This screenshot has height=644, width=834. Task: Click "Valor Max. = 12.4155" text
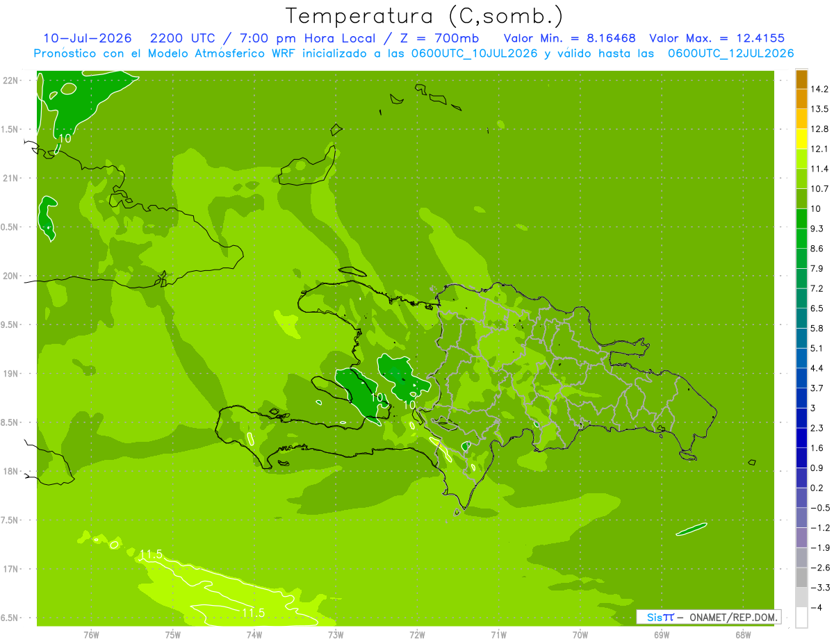(x=717, y=39)
